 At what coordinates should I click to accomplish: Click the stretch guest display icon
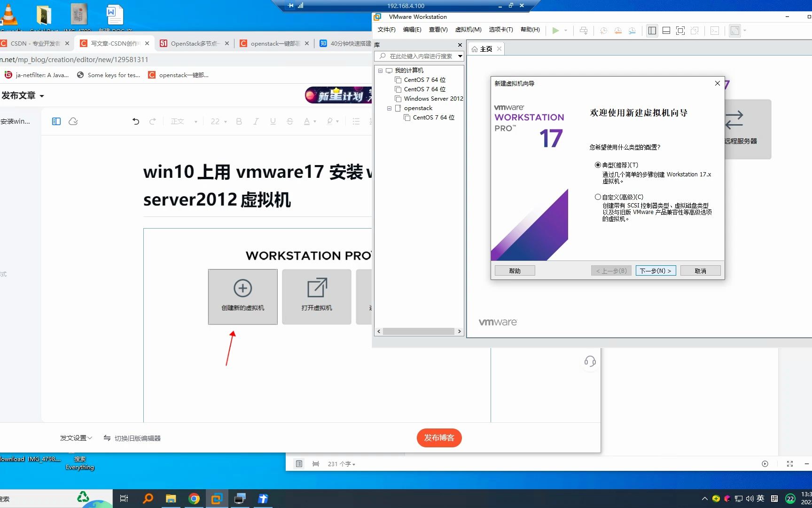pos(735,31)
